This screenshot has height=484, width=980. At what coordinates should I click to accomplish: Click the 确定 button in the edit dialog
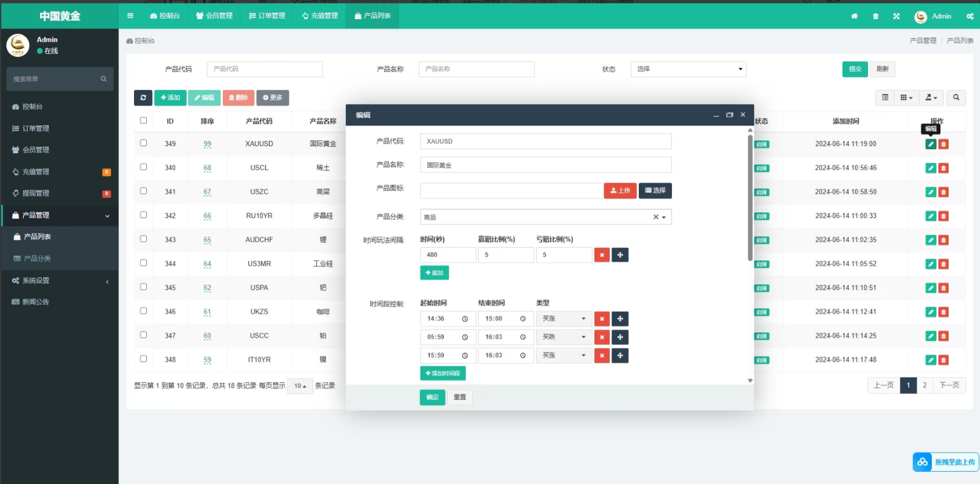pos(432,397)
